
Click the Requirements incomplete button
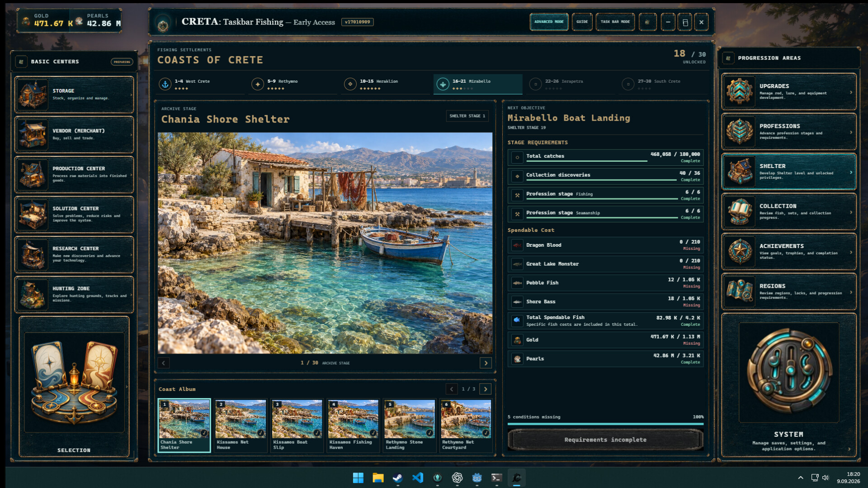click(x=605, y=440)
